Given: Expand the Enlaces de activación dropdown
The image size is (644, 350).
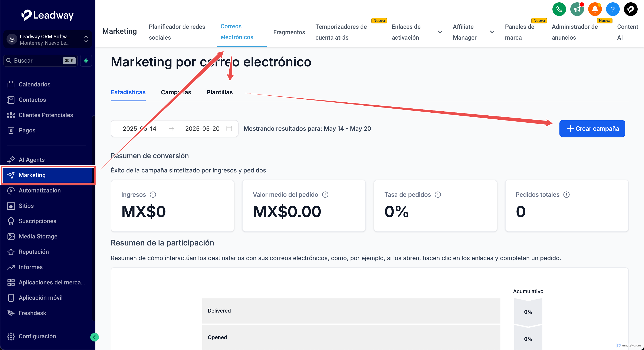Looking at the screenshot, I should tap(440, 32).
